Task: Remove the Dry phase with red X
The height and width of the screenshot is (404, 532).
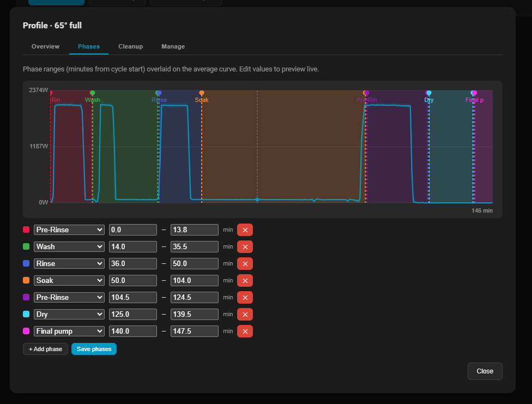Action: coord(245,315)
